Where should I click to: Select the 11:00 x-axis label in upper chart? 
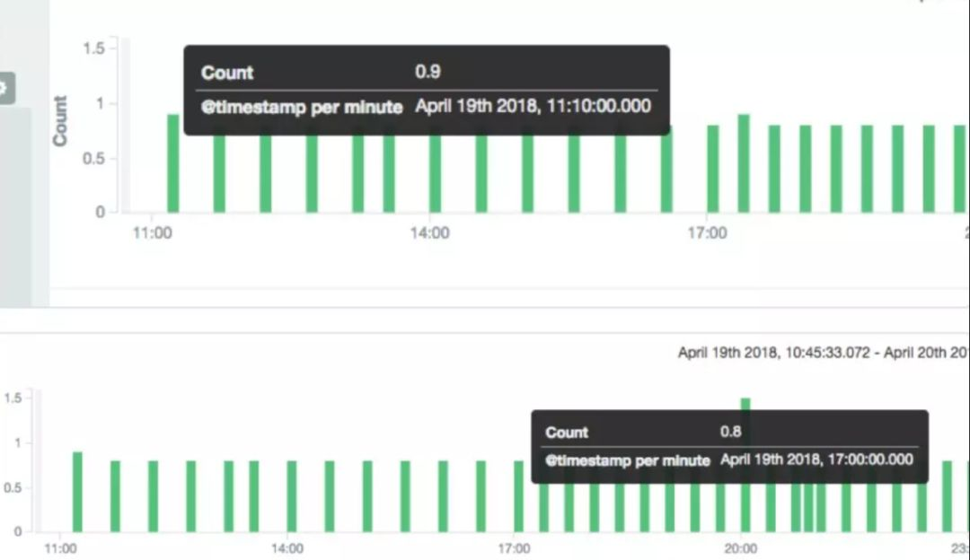coord(152,233)
